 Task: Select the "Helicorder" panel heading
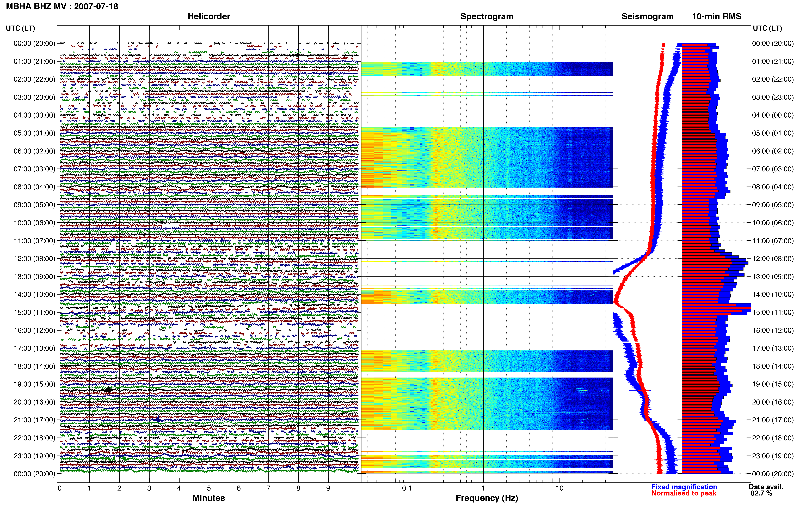tap(209, 16)
